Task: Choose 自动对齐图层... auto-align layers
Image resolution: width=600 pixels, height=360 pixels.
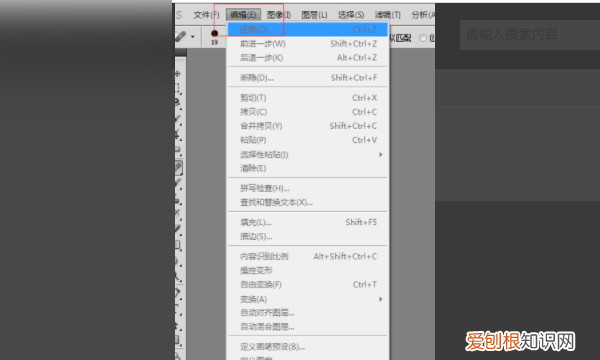Action: coord(308,313)
